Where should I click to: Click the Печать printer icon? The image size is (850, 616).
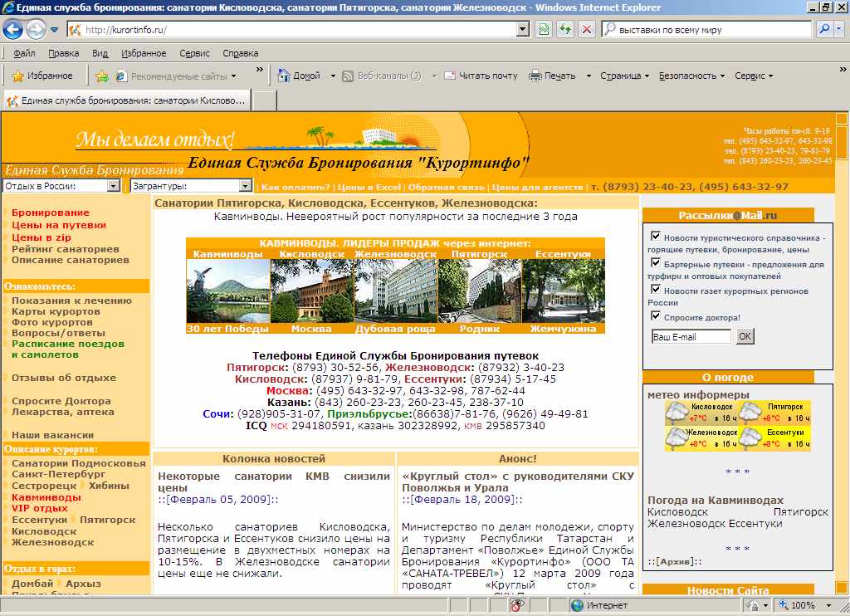point(535,76)
